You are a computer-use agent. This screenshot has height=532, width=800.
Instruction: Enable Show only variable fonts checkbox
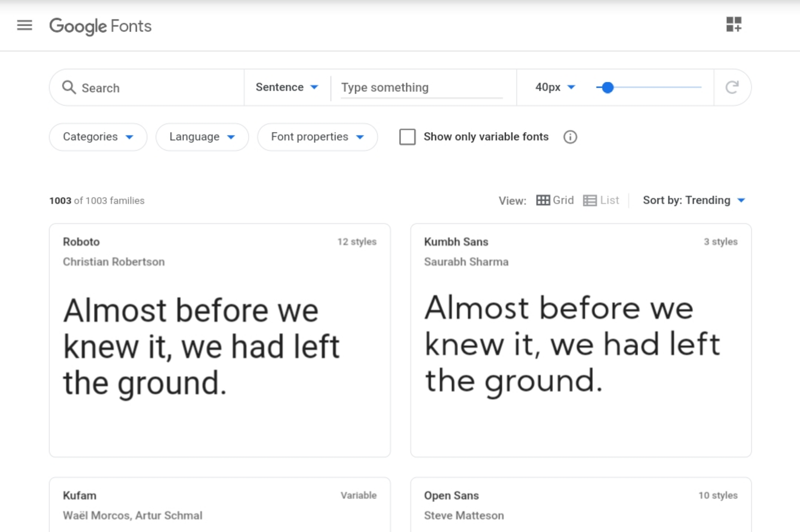pyautogui.click(x=407, y=137)
